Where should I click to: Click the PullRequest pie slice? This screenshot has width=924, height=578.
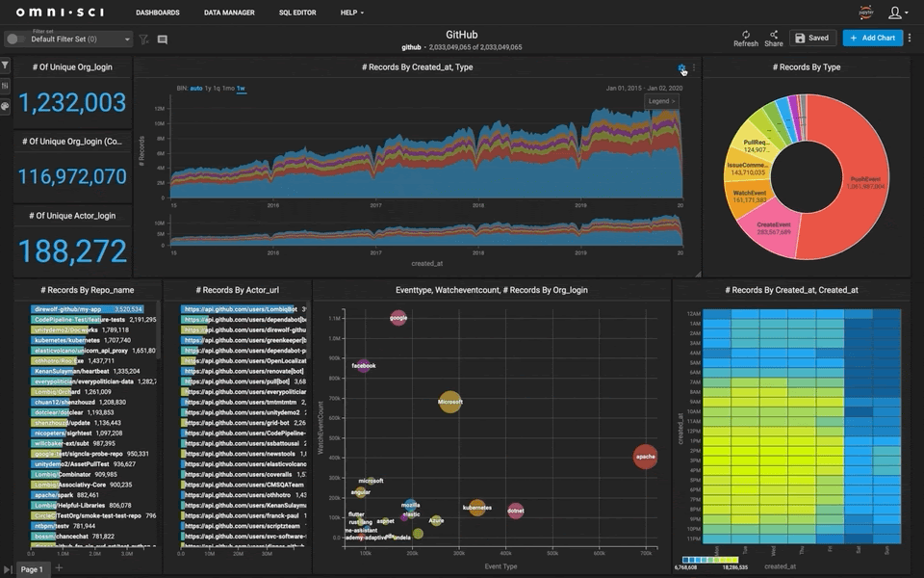pos(756,145)
